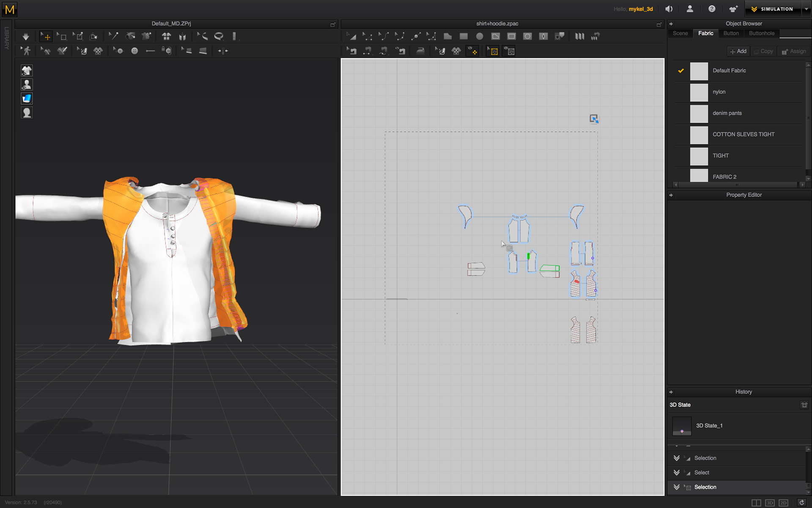Click the Reset 3D Arrangement garment icon

(166, 37)
